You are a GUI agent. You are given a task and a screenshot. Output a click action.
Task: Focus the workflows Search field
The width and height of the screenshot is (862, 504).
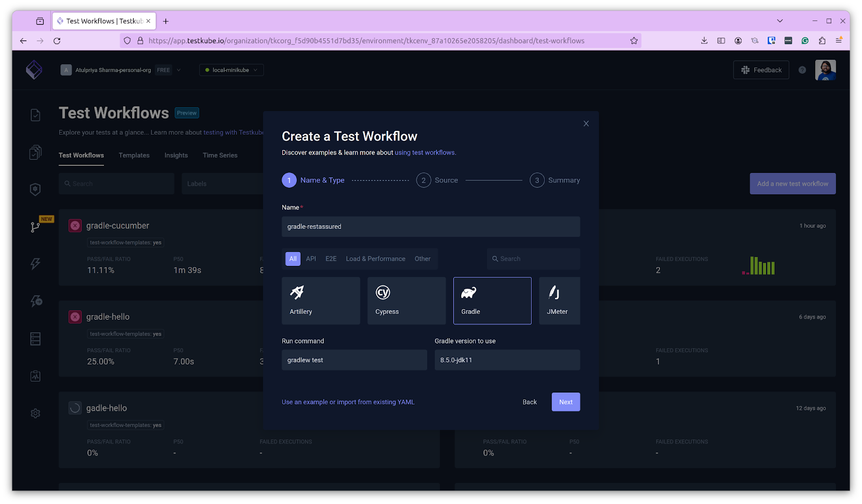116,184
